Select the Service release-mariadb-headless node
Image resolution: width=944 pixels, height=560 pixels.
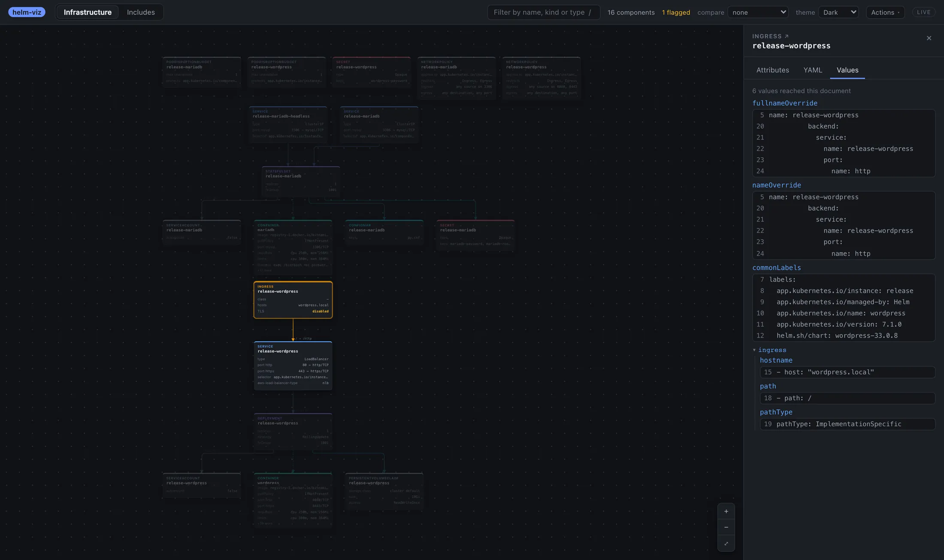[288, 124]
